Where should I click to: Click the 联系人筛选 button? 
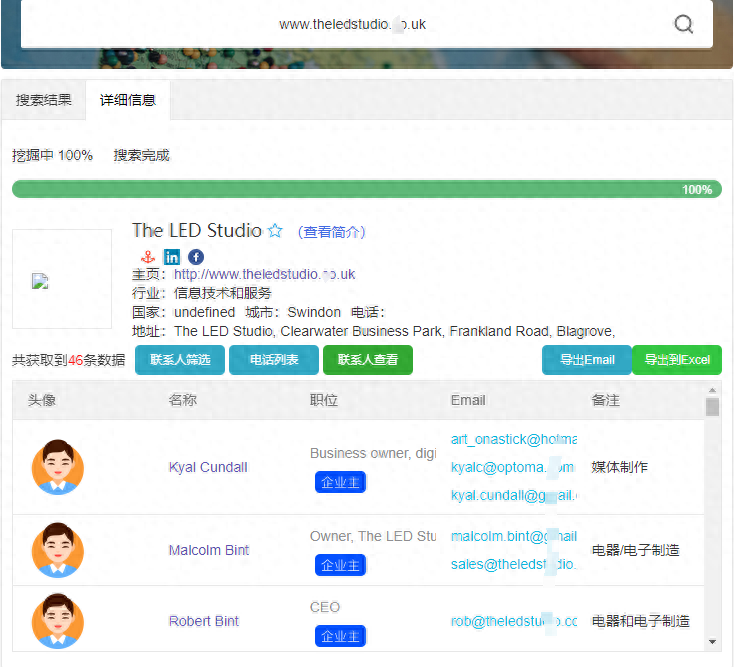pos(180,360)
